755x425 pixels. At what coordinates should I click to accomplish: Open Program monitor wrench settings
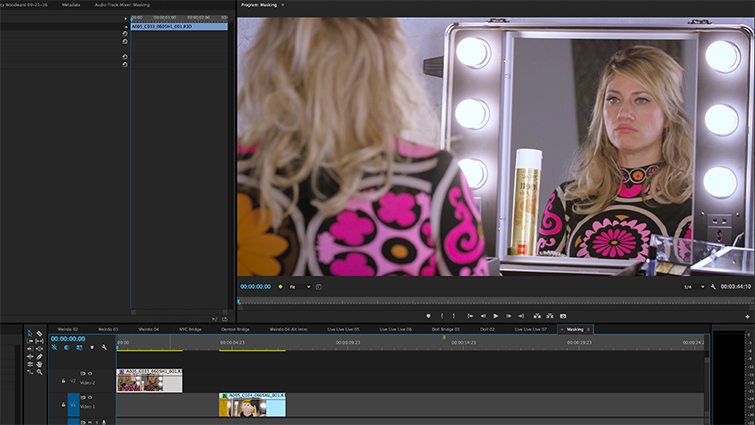click(x=713, y=287)
